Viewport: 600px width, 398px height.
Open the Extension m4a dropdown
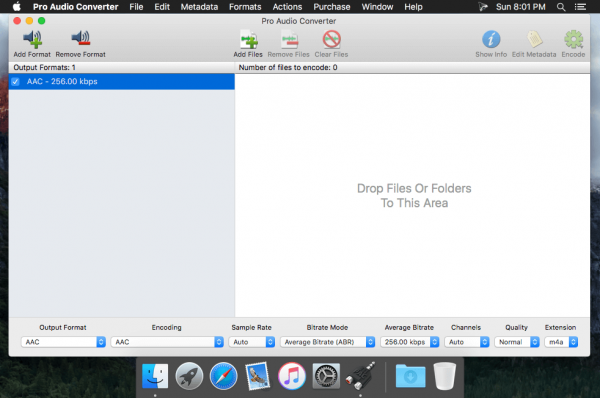[561, 342]
